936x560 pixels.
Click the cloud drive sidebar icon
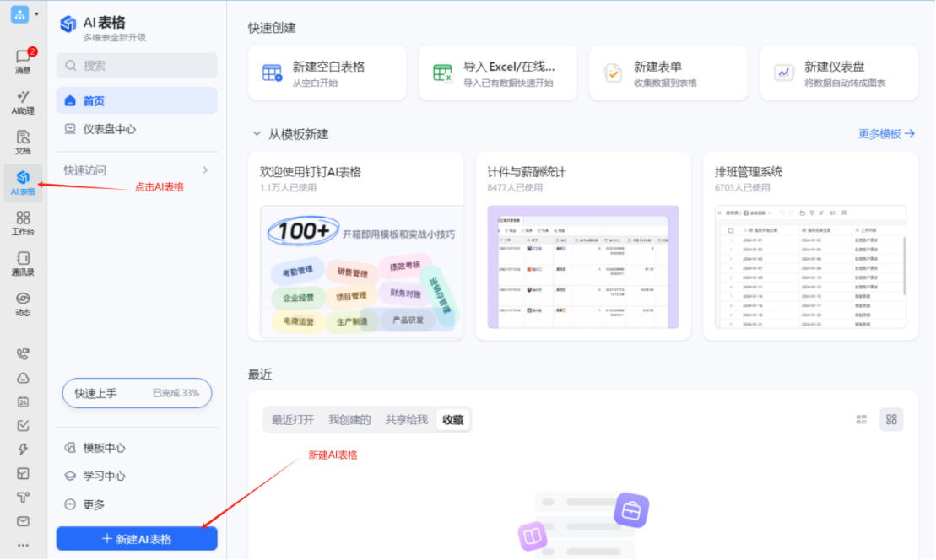pyautogui.click(x=24, y=378)
